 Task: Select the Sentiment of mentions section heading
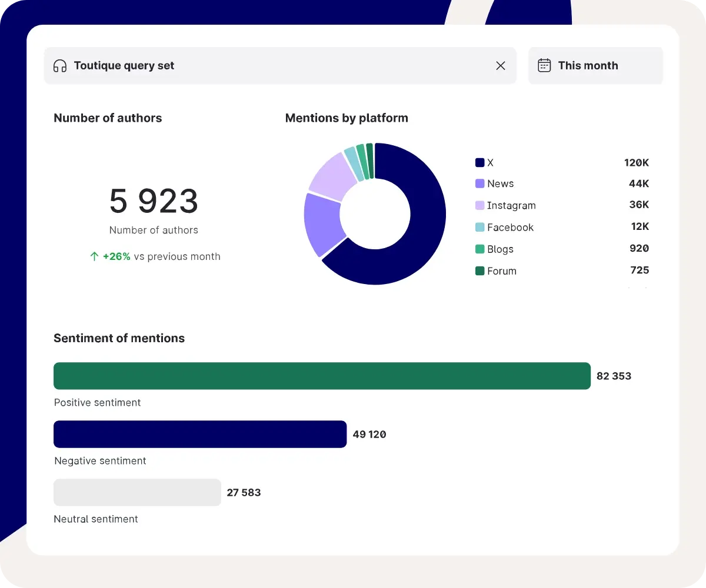click(x=119, y=338)
